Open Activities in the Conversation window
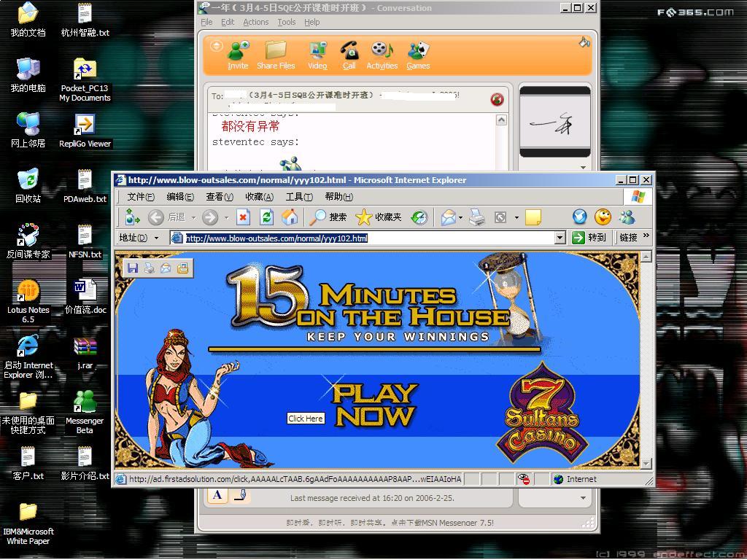 [382, 55]
